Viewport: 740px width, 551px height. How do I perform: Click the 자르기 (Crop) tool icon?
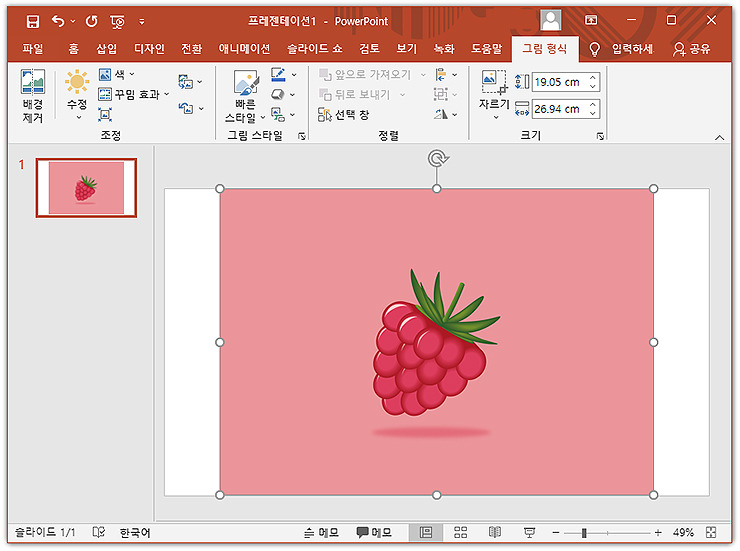494,82
